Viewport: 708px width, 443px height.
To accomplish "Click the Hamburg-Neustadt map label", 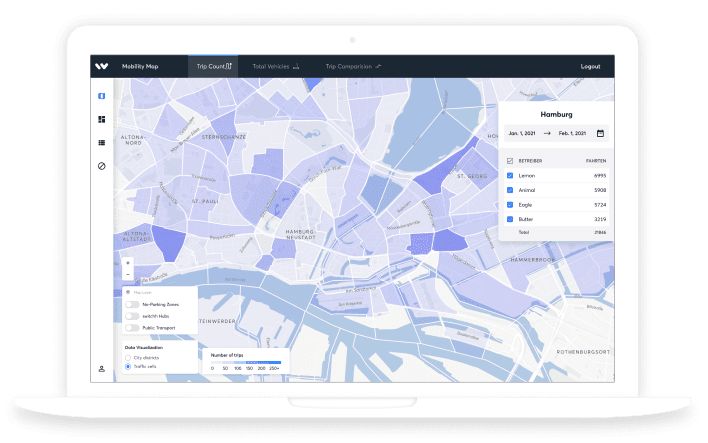I will (x=300, y=234).
